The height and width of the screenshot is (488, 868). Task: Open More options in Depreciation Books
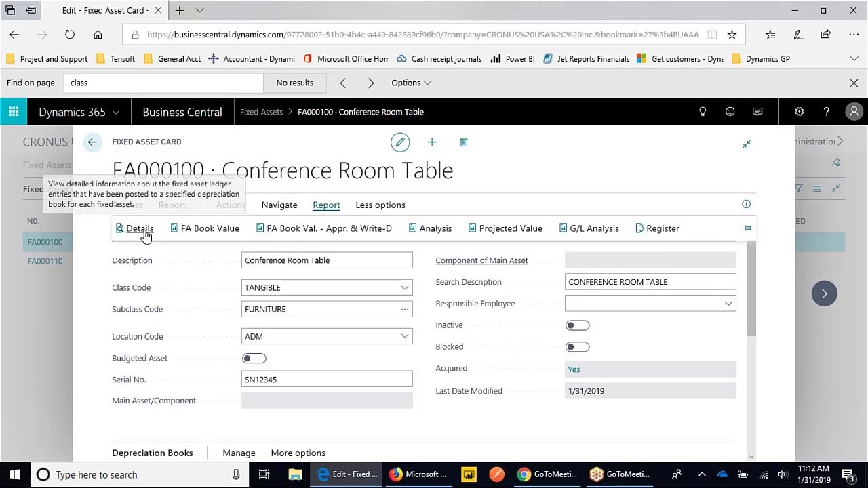pos(298,453)
